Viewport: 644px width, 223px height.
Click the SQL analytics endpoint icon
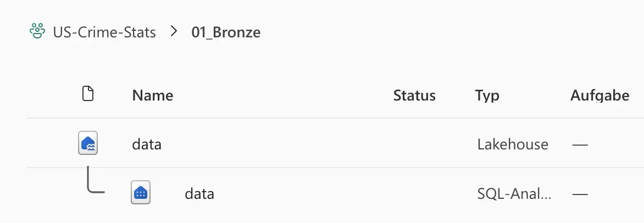141,193
